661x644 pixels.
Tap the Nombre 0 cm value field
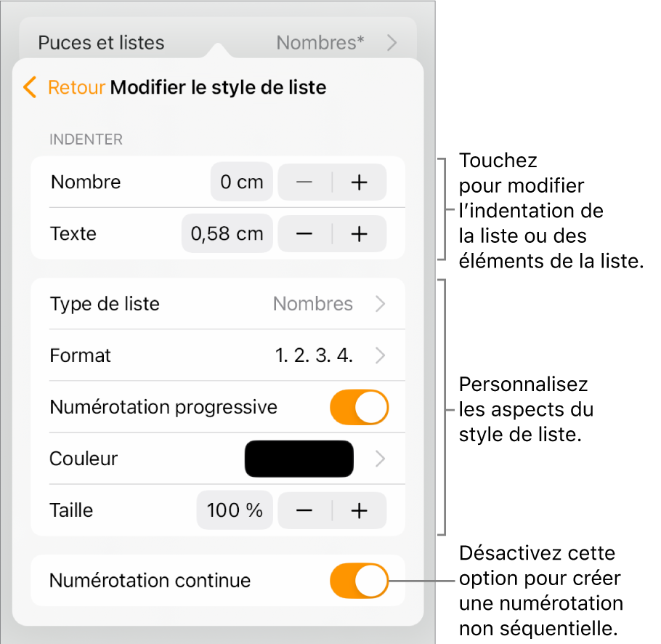pos(242,182)
